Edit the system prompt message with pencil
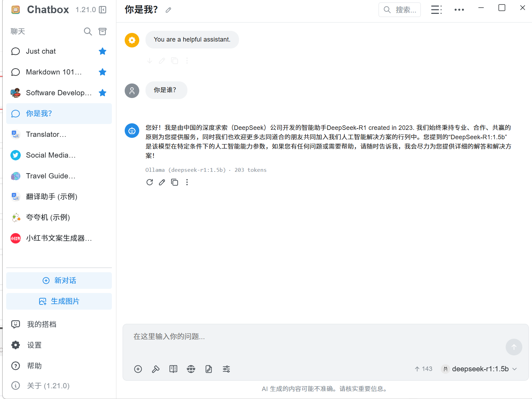Image resolution: width=532 pixels, height=399 pixels. (162, 61)
